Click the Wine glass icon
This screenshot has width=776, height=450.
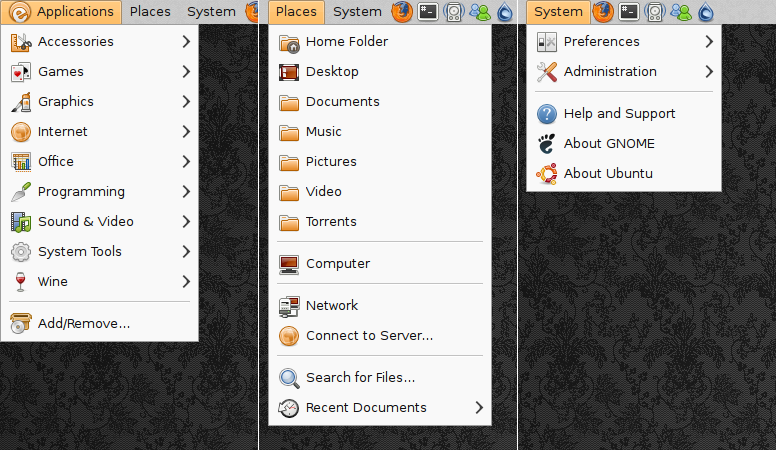pyautogui.click(x=20, y=282)
